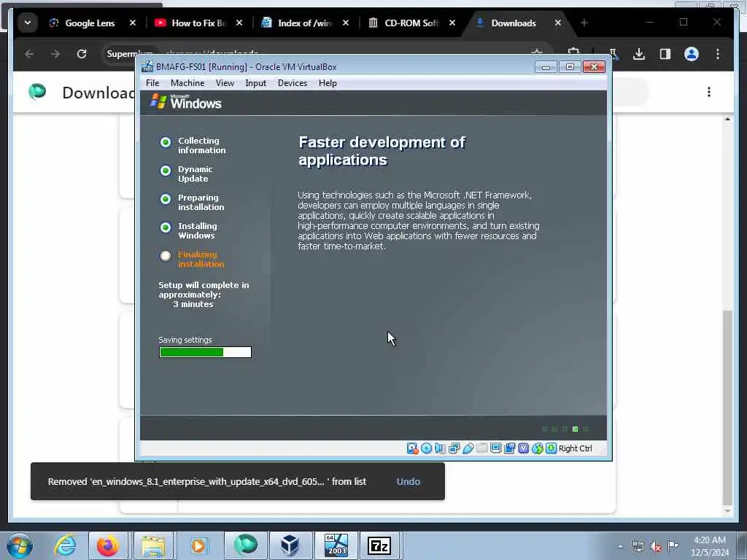Toggle the browser side panel icon
747x560 pixels.
tap(665, 54)
